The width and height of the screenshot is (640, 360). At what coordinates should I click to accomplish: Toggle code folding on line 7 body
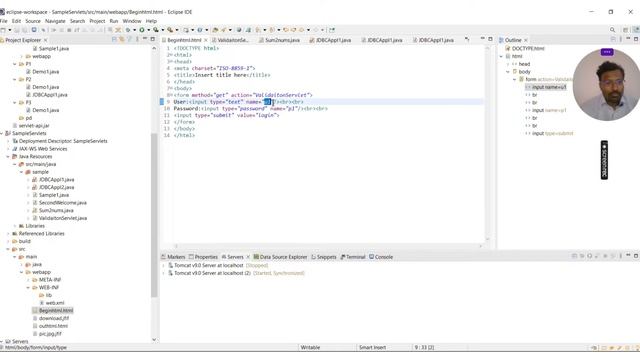pos(171,89)
